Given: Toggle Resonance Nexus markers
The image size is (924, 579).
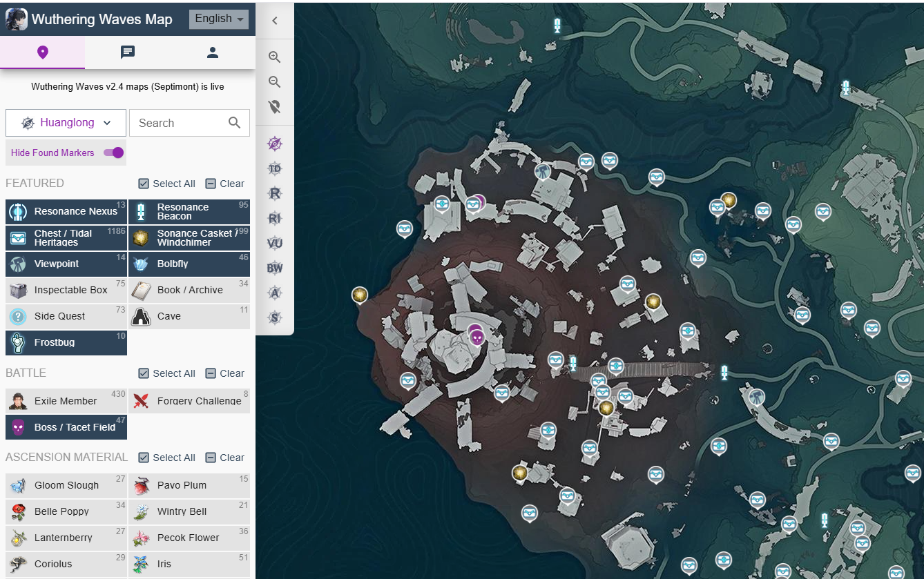Looking at the screenshot, I should (66, 212).
